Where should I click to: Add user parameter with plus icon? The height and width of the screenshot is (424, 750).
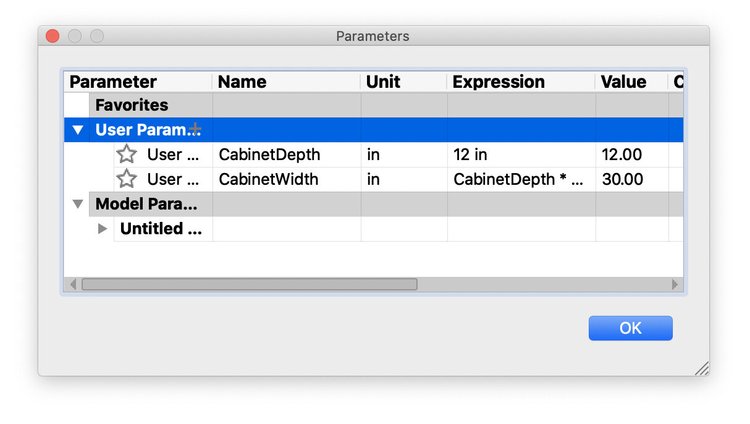click(x=195, y=129)
